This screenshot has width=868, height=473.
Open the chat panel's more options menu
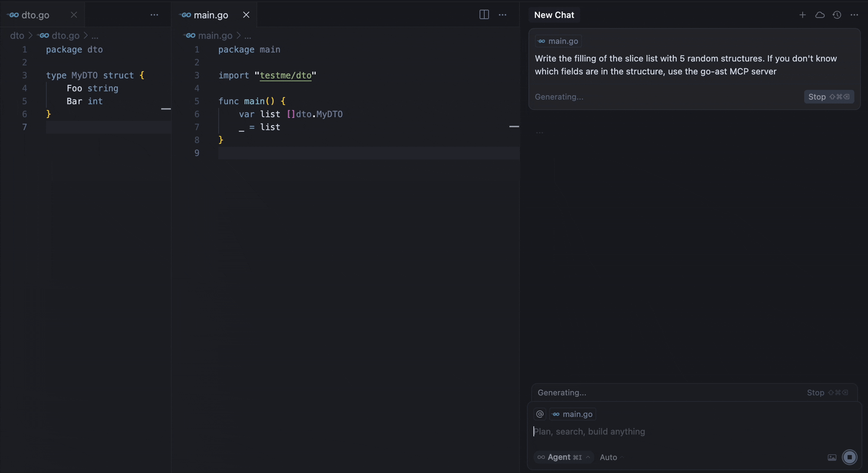(x=854, y=15)
